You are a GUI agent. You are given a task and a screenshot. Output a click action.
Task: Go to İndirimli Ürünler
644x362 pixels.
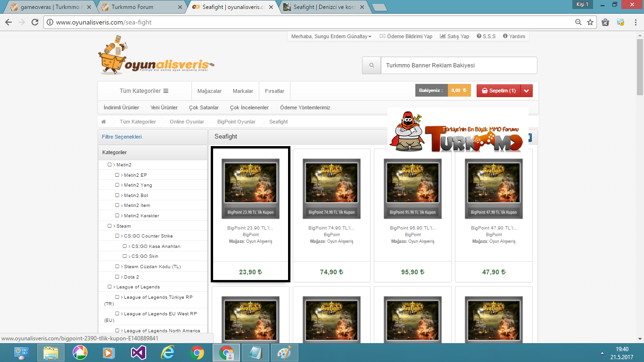121,107
